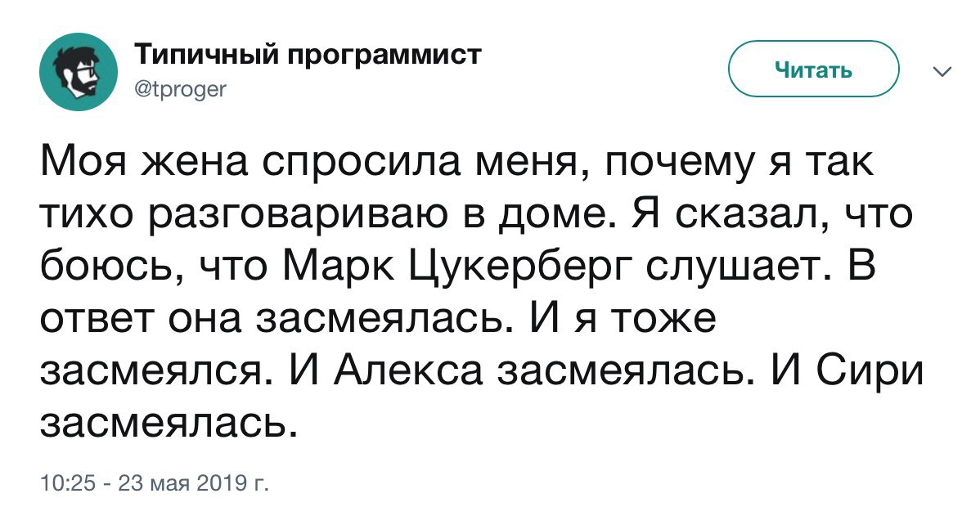The image size is (980, 507).
Task: Open the Типичный программист profile avatar
Action: pyautogui.click(x=79, y=72)
